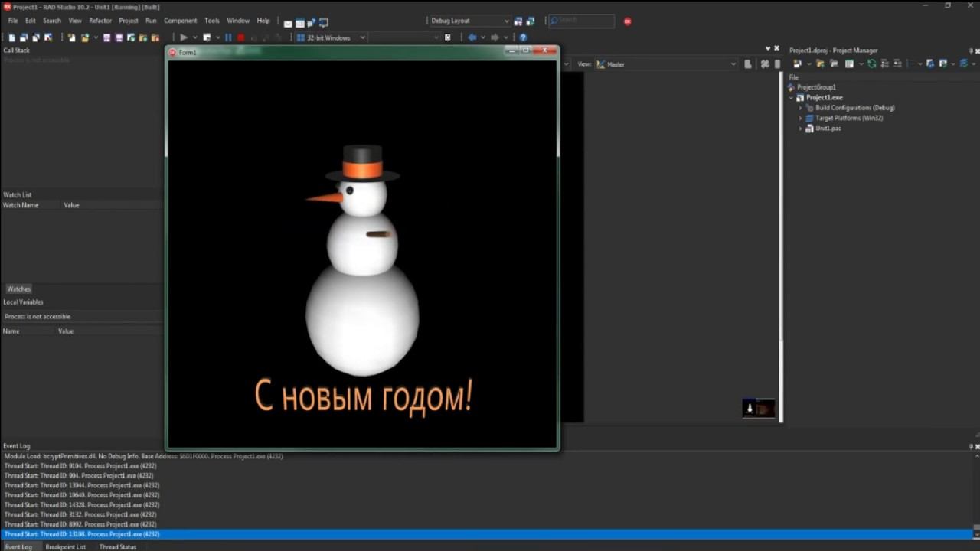Select Unit1.pas in Project Manager
980x551 pixels.
tap(828, 129)
